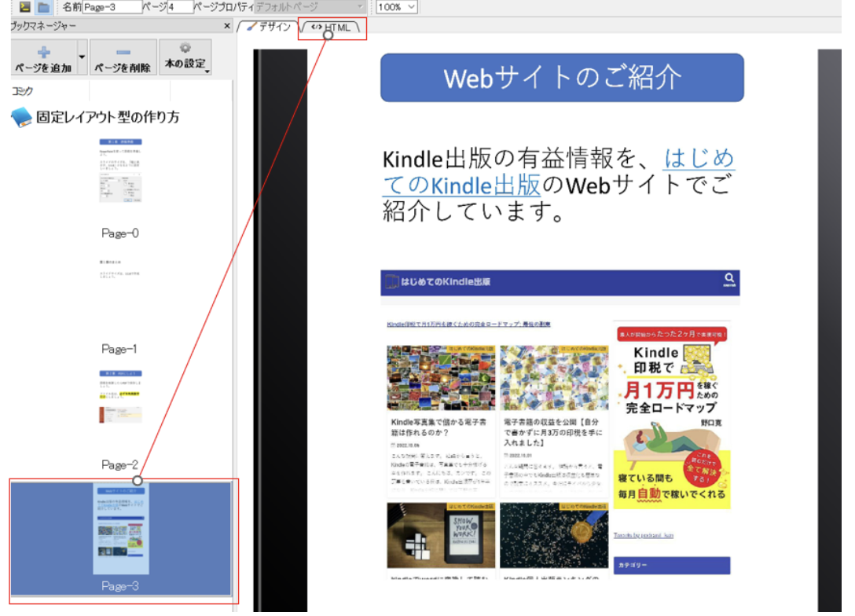
Task: Switch to the デザイン tab
Action: point(269,27)
